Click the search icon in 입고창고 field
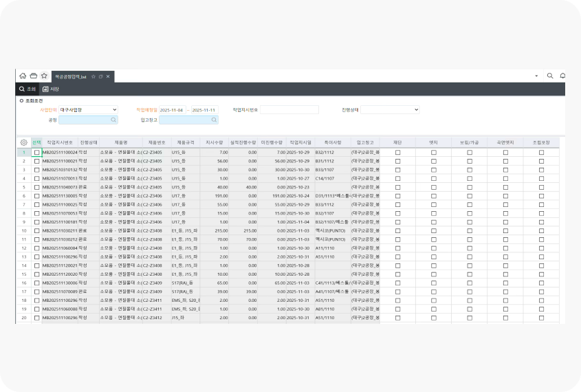 [215, 120]
